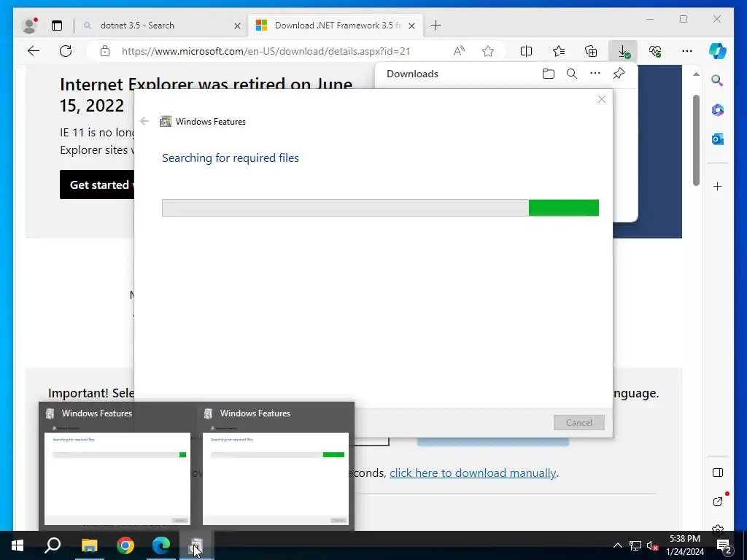Image resolution: width=747 pixels, height=560 pixels.
Task: Open clock and calendar 5:38 PM
Action: [685, 545]
